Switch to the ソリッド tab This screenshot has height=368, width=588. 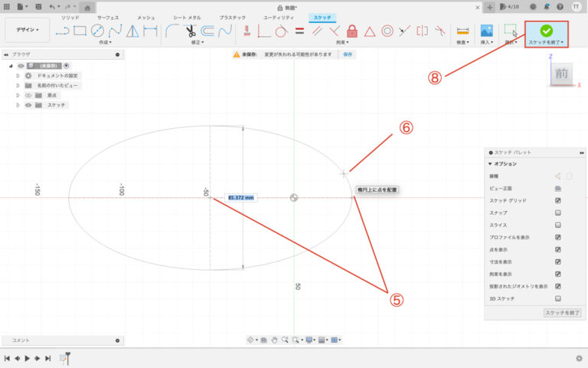point(70,17)
